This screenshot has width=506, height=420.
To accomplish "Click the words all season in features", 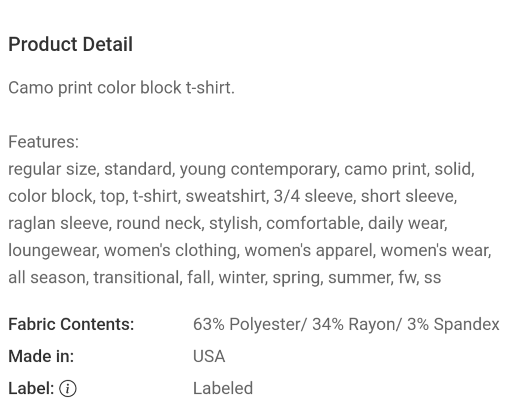I will coord(46,278).
